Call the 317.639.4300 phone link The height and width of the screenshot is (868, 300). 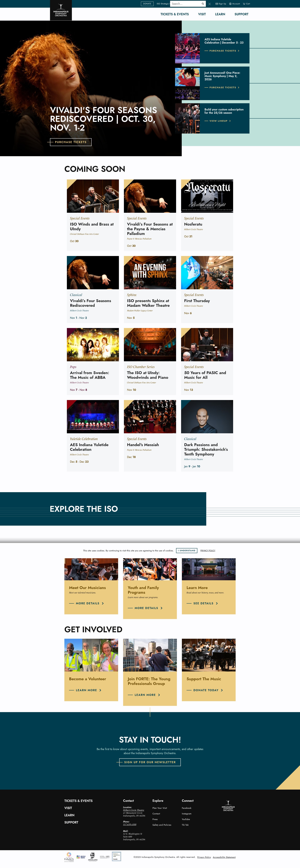pyautogui.click(x=130, y=825)
